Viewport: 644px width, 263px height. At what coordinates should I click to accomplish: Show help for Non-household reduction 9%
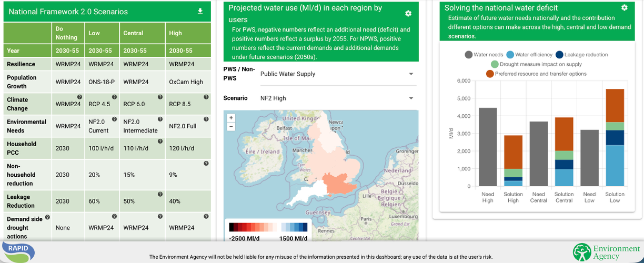tap(206, 164)
